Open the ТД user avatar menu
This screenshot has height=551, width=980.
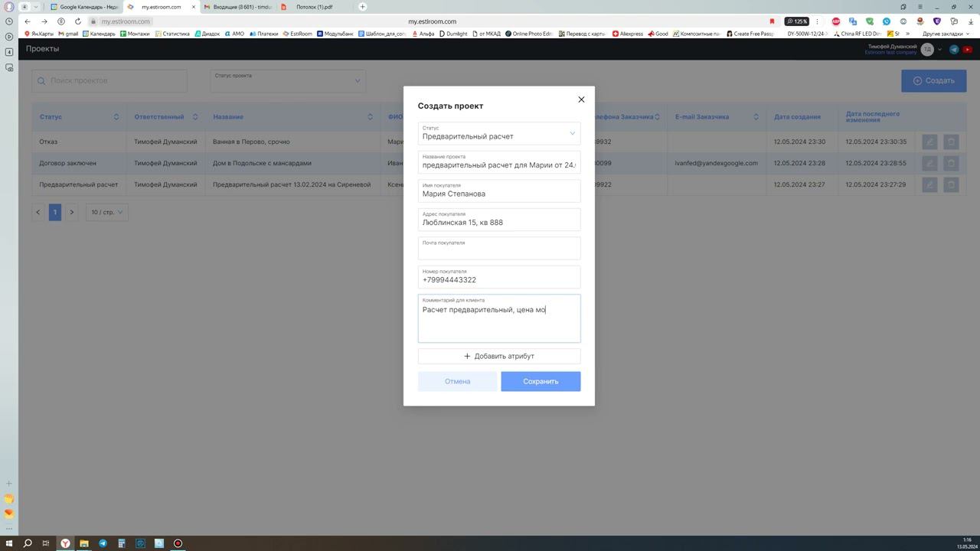(927, 49)
